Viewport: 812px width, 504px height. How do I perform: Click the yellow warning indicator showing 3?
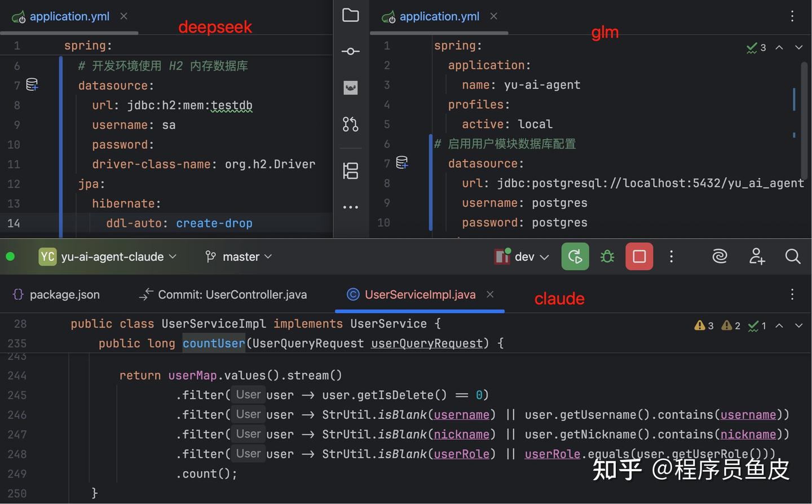[x=704, y=325]
